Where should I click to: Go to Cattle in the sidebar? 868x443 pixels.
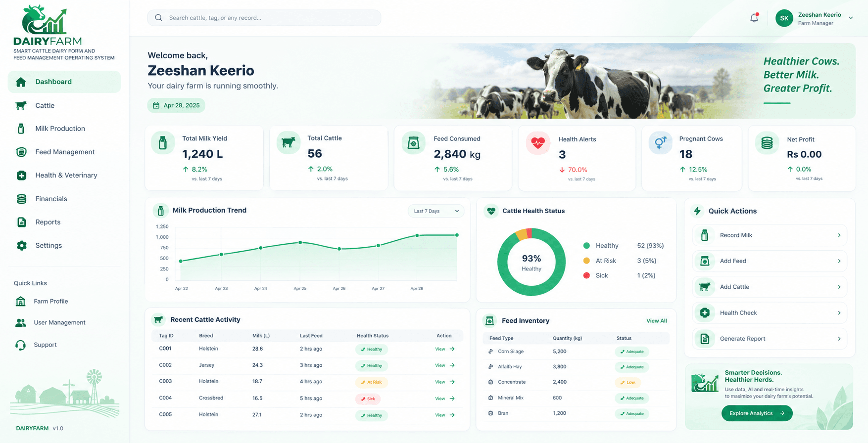pyautogui.click(x=64, y=105)
